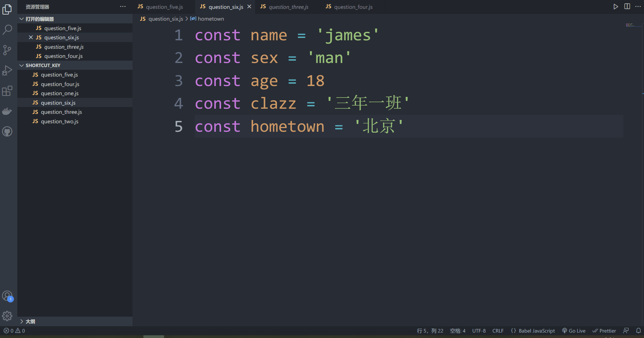Viewport: 644px width, 338px height.
Task: Start Go Live server
Action: coord(574,331)
